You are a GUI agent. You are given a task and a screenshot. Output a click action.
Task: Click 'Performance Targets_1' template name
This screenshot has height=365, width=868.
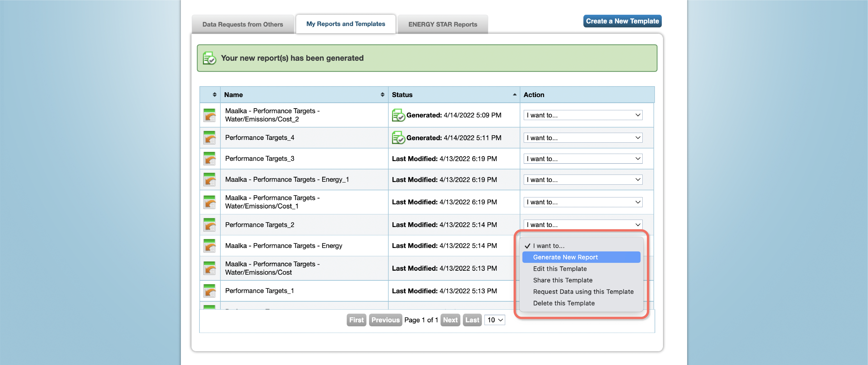point(259,291)
